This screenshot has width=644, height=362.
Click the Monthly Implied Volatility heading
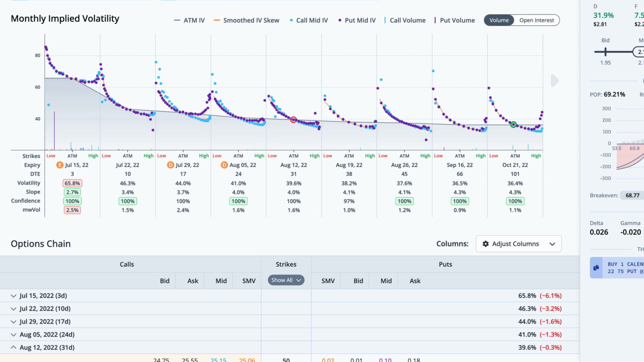click(65, 18)
